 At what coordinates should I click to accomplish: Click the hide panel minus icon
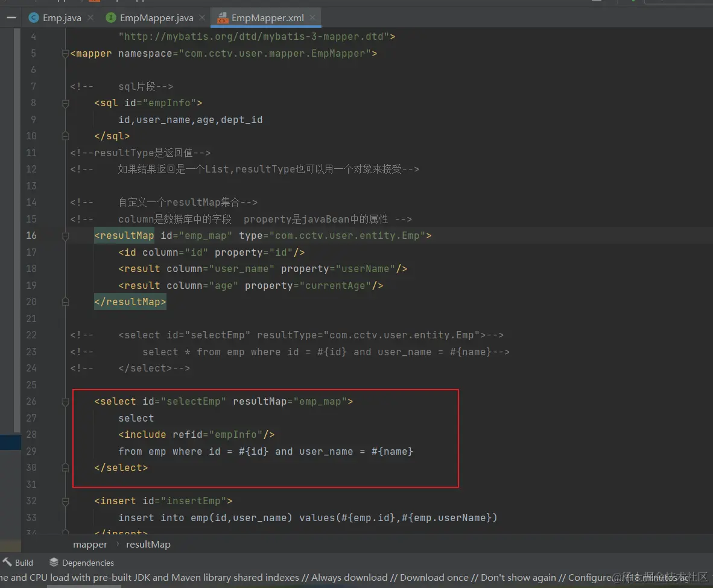point(11,17)
